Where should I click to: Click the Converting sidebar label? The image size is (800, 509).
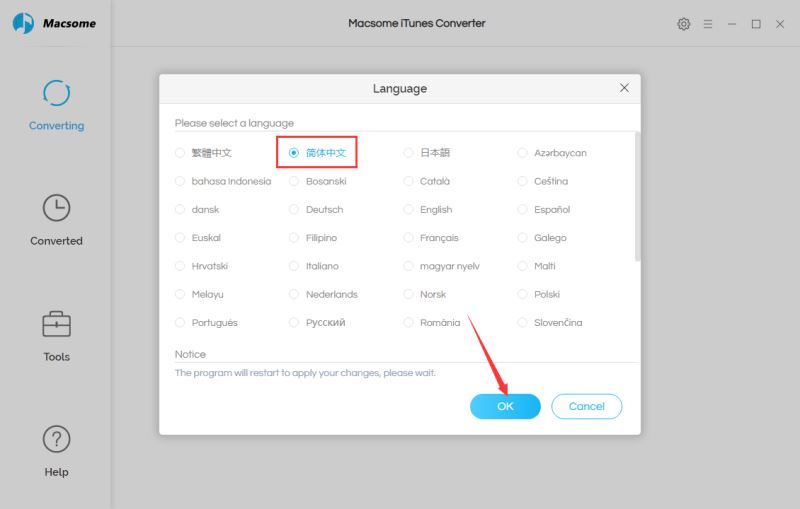56,125
